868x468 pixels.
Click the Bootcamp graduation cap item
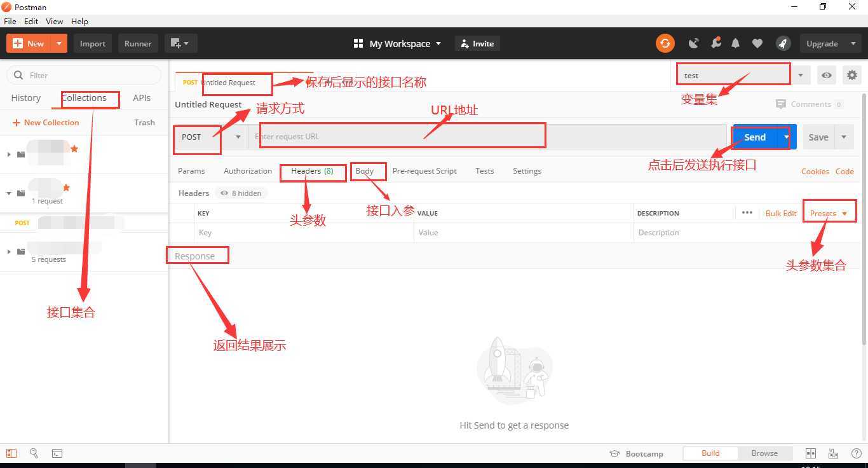(636, 453)
